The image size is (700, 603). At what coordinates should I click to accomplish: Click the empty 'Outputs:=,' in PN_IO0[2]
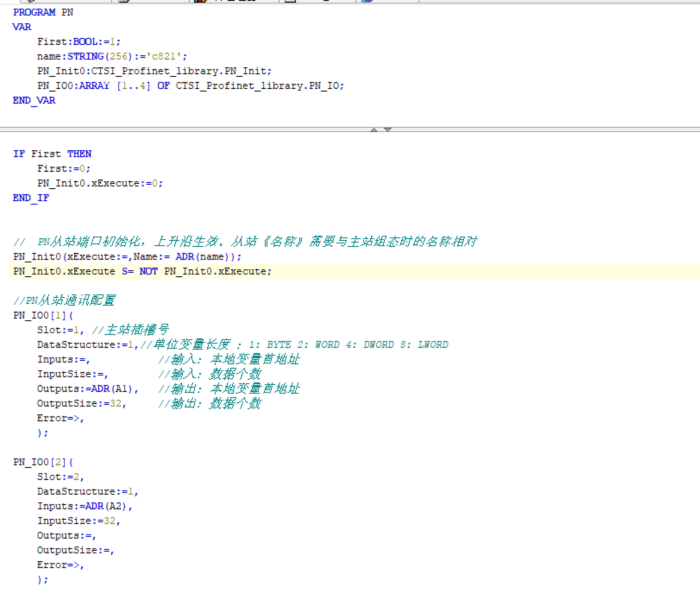[x=67, y=536]
